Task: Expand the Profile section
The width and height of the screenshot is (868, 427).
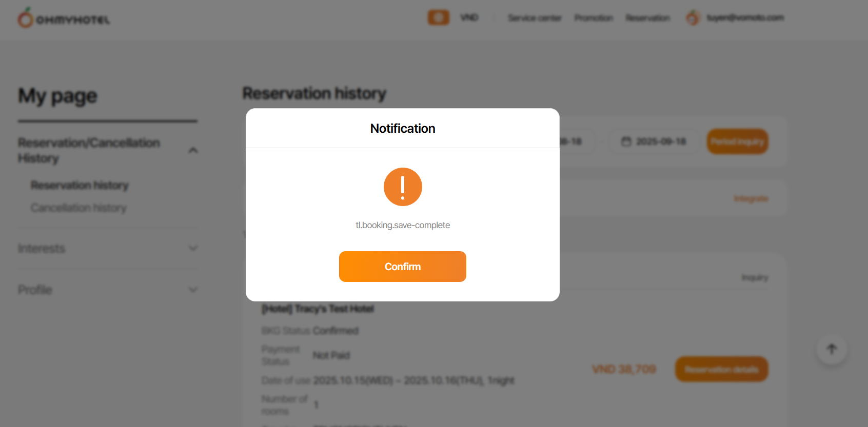Action: (193, 290)
